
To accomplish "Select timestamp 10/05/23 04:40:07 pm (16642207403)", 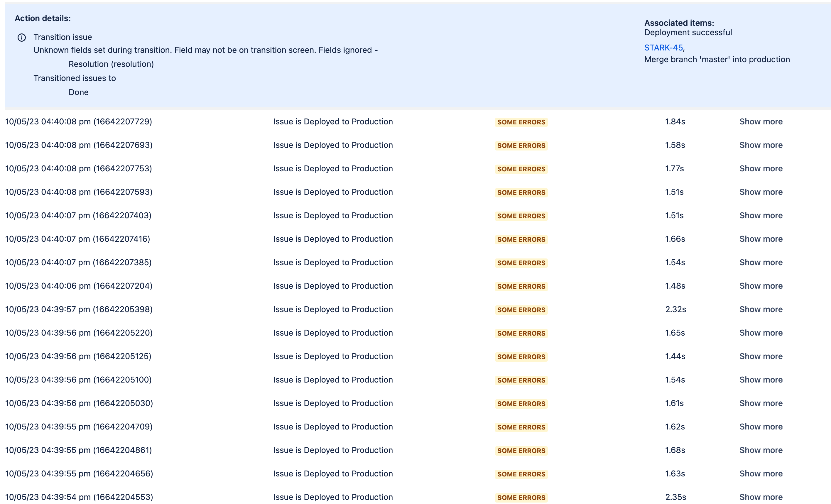I will (78, 215).
